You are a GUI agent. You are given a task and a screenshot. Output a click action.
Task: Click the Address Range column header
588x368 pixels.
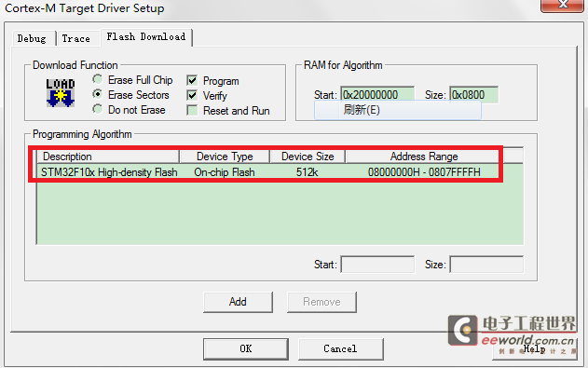coord(424,157)
